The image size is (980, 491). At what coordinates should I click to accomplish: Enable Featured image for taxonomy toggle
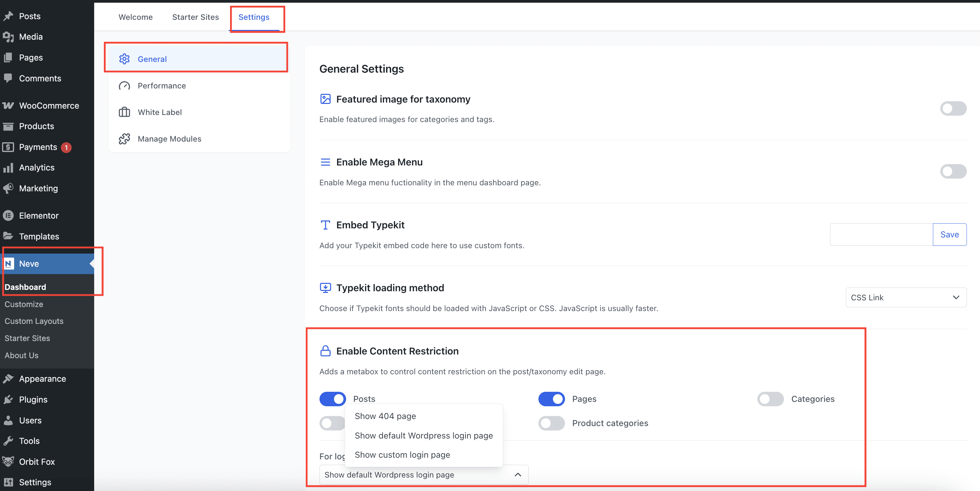[x=953, y=108]
